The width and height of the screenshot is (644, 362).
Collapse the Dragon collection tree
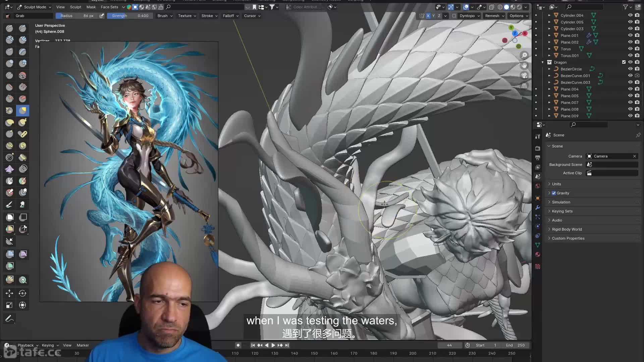542,62
